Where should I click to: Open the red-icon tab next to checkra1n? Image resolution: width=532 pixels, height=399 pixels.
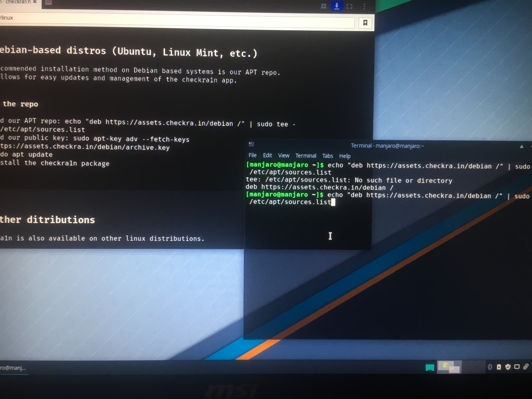point(48,2)
